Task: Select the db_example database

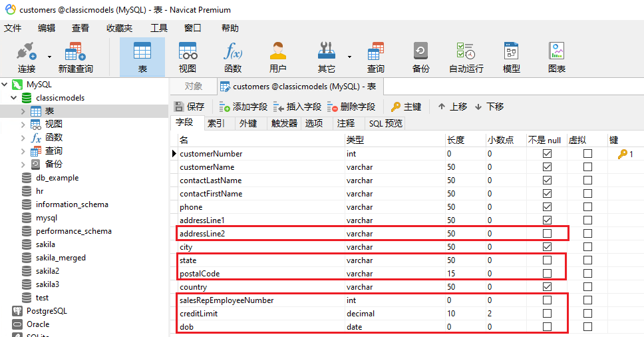Action: point(57,178)
